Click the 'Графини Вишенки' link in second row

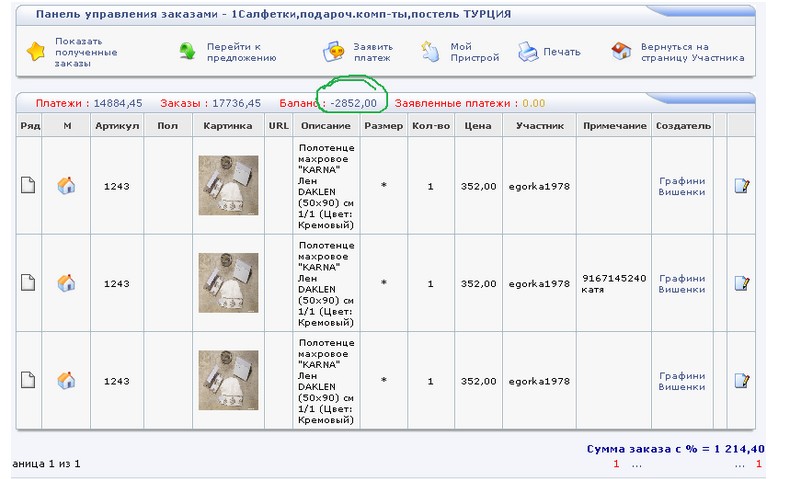pyautogui.click(x=682, y=283)
